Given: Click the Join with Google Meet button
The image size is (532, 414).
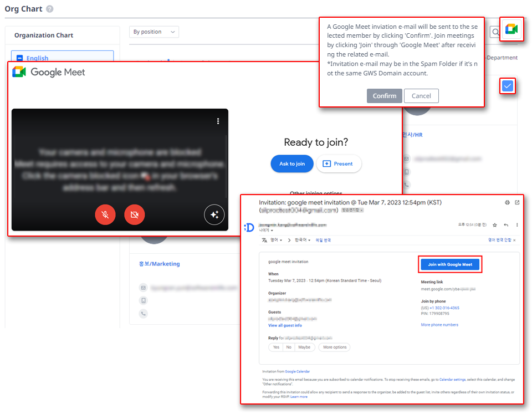Looking at the screenshot, I should click(450, 264).
